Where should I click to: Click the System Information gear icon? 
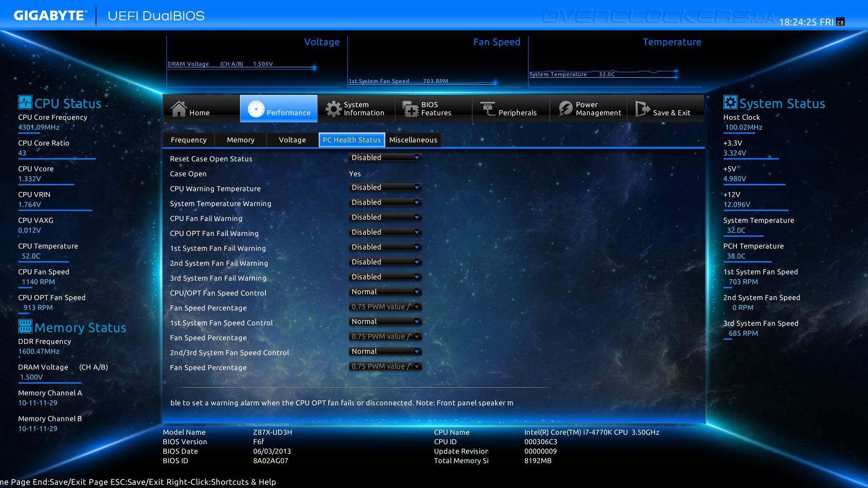pos(334,109)
